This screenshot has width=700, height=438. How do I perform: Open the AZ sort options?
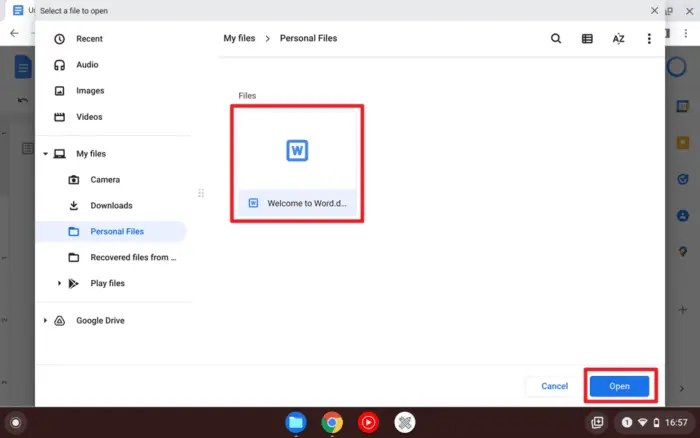(618, 39)
